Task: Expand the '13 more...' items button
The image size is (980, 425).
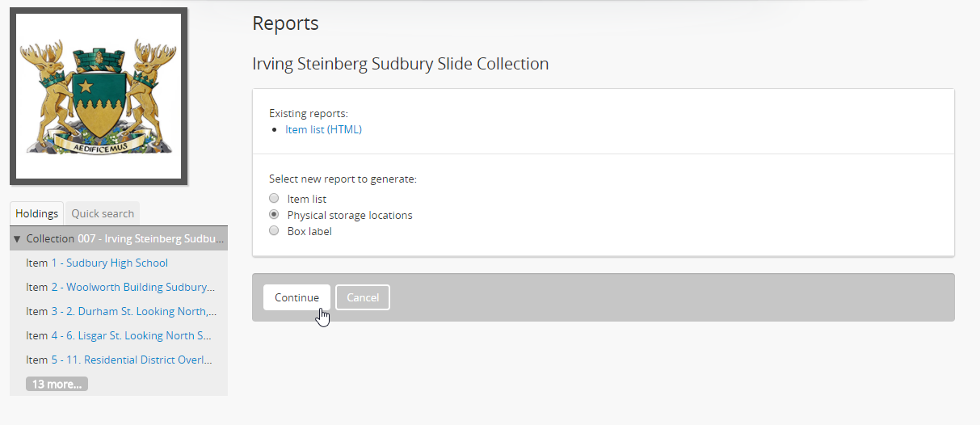Action: pos(57,385)
